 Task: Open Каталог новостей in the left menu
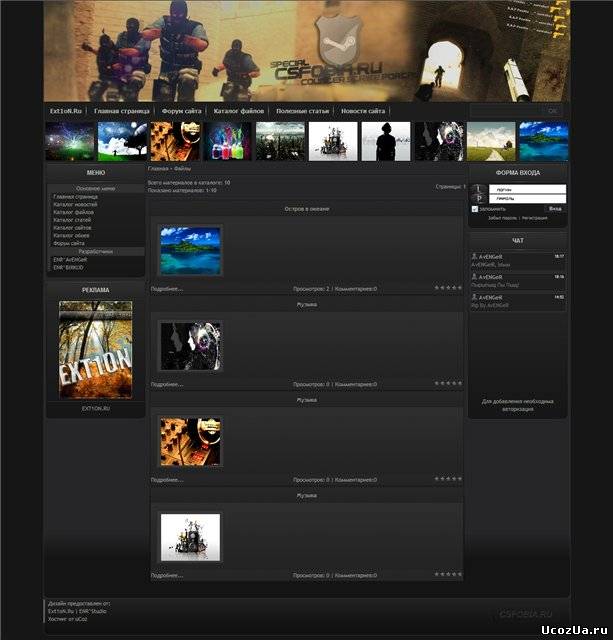[x=77, y=205]
